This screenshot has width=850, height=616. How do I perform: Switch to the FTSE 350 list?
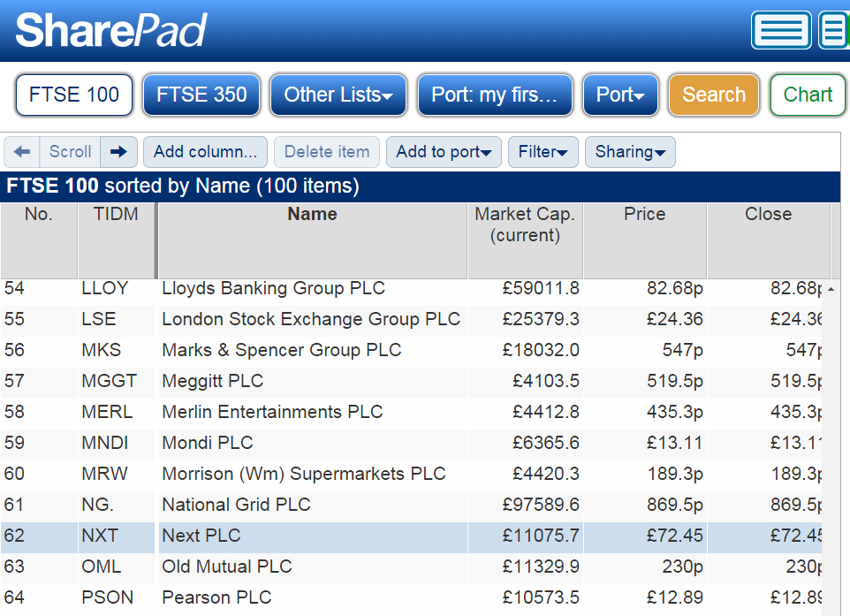201,95
